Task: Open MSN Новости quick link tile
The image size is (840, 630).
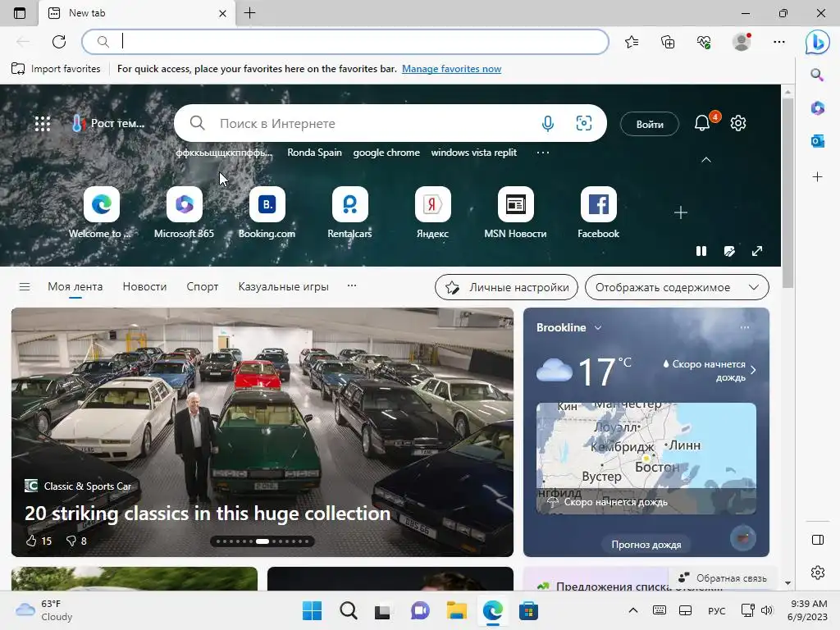Action: (x=515, y=212)
